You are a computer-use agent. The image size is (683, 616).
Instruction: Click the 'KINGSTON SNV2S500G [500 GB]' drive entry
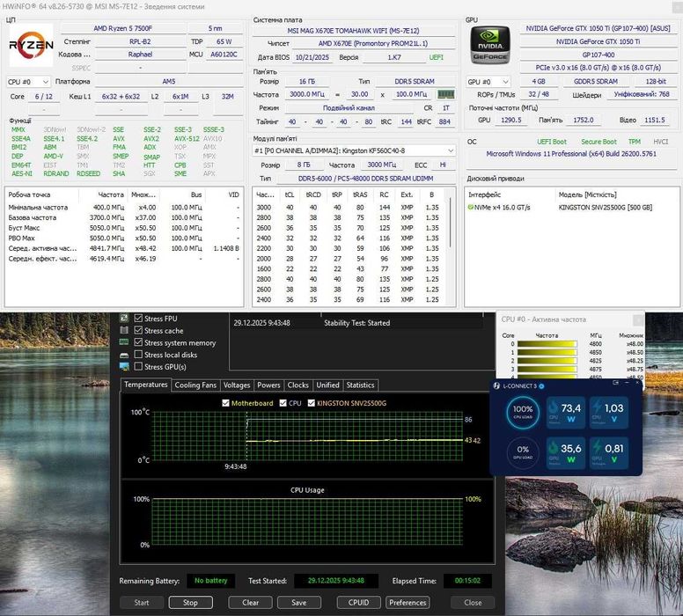pyautogui.click(x=605, y=208)
